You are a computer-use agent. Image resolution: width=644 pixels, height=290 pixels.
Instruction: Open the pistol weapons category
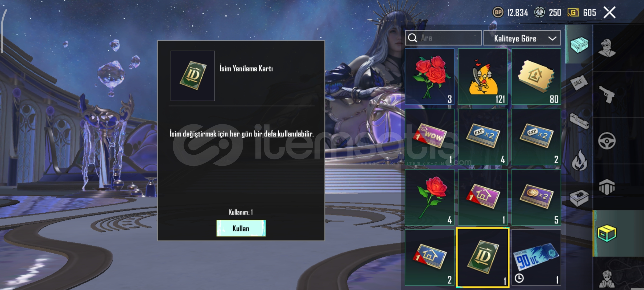(x=607, y=94)
